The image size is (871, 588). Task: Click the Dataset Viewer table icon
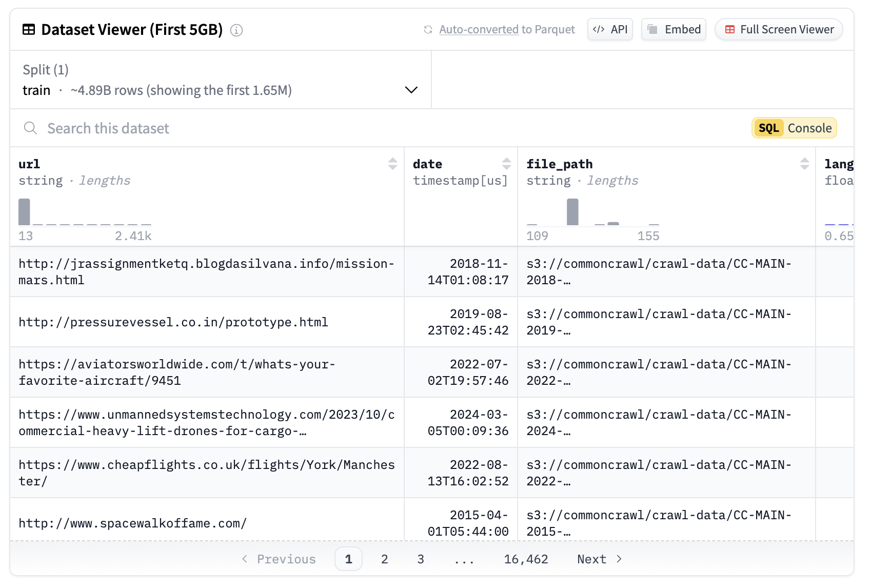pyautogui.click(x=29, y=30)
